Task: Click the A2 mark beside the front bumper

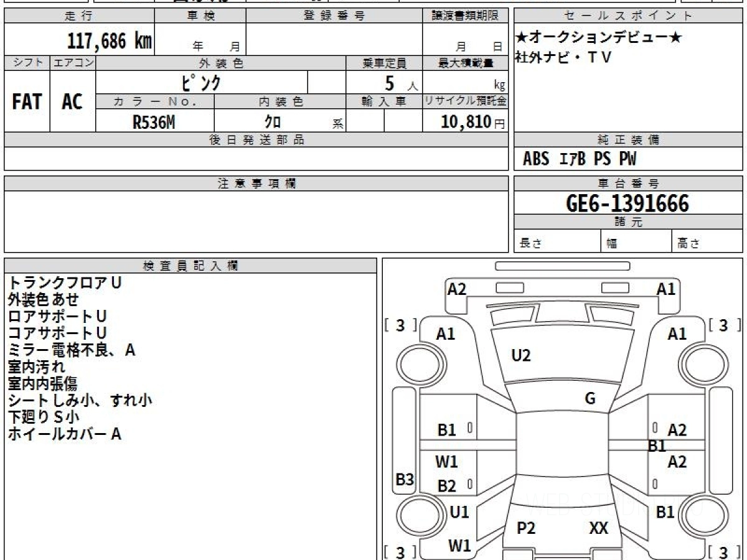Action: 457,289
